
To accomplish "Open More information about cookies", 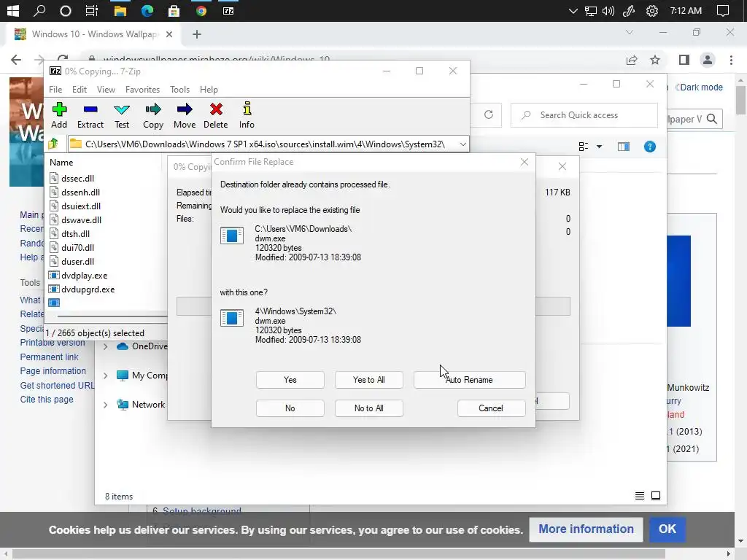I will click(586, 529).
